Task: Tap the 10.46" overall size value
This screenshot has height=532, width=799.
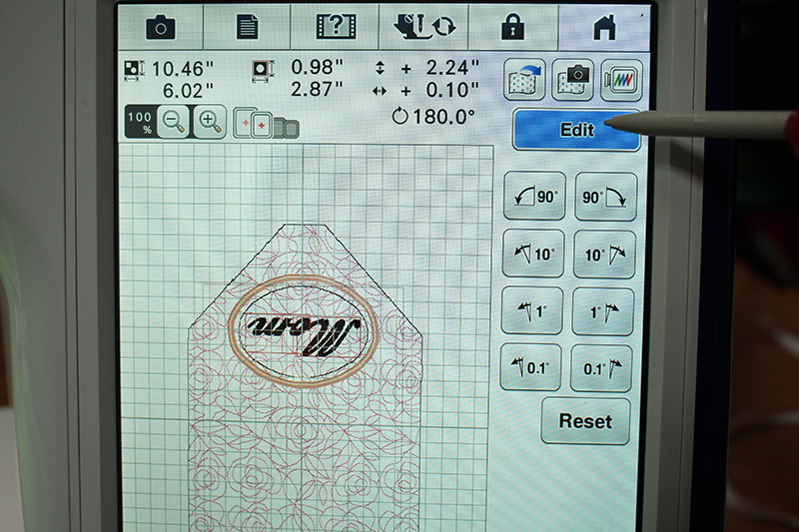Action: (x=183, y=68)
